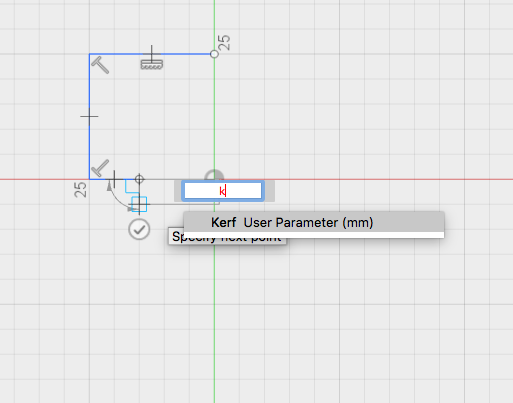Click the checkmark finish sketch icon
The image size is (513, 403).
tap(139, 229)
